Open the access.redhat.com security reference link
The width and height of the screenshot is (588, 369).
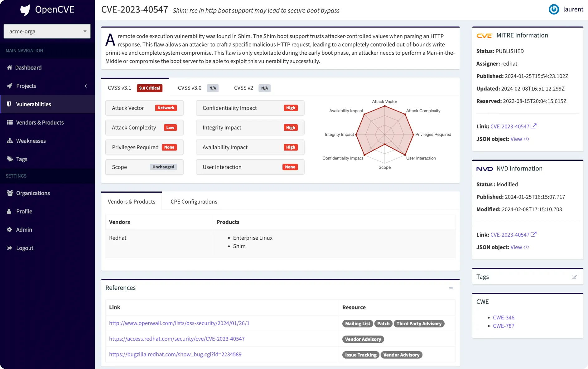pos(177,339)
